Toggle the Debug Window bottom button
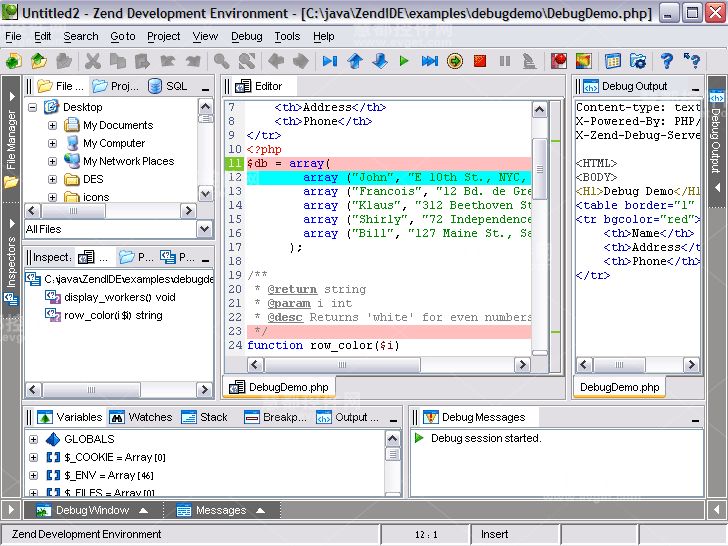 click(92, 510)
